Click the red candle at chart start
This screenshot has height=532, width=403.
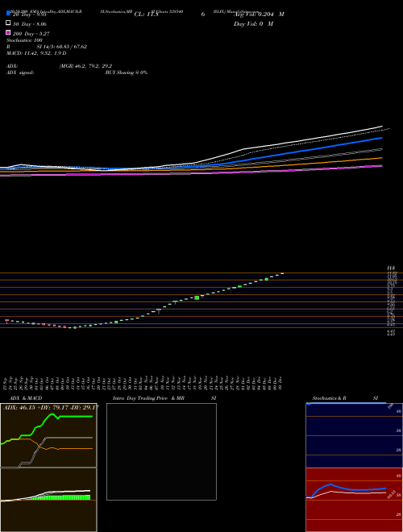tap(6, 321)
